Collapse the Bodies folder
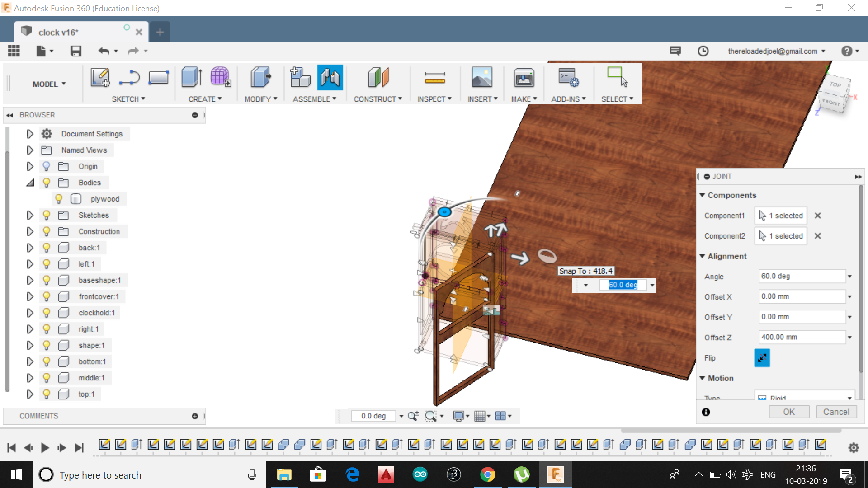The image size is (868, 488). tap(30, 183)
